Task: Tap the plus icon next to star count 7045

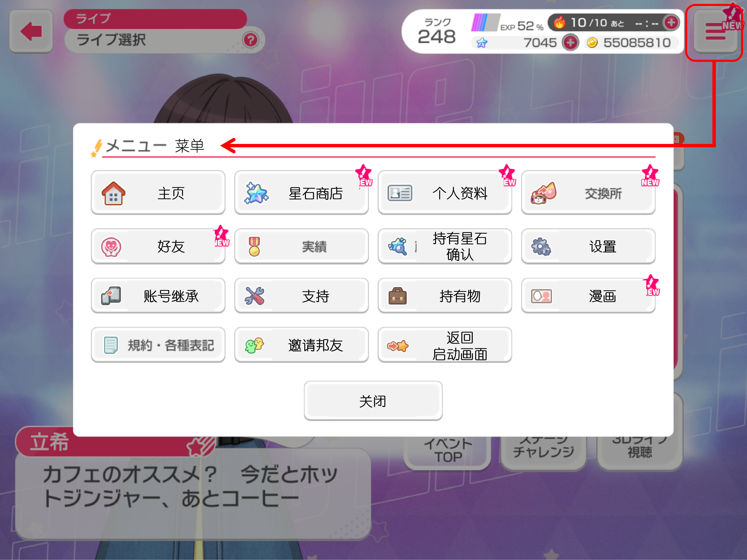Action: (x=570, y=42)
